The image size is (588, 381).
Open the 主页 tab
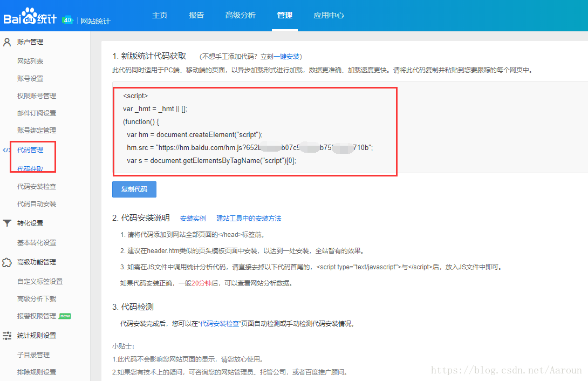click(x=160, y=15)
